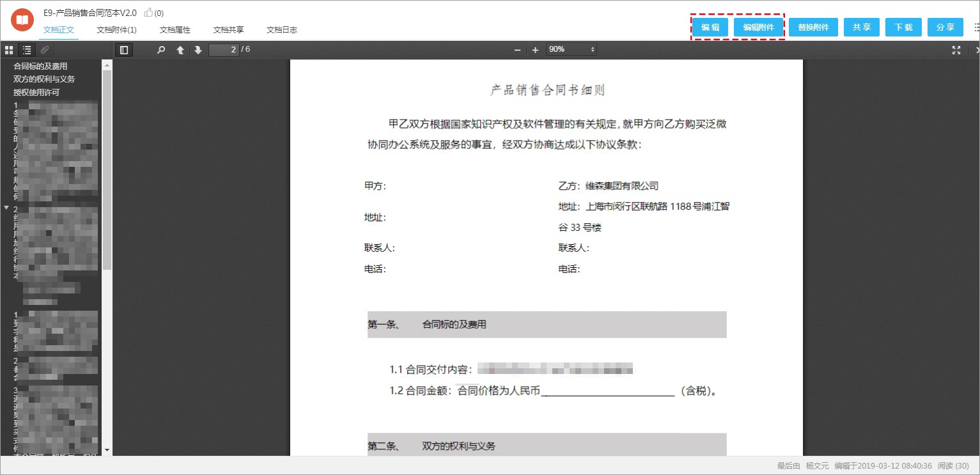The image size is (980, 475).
Task: Click editor name 杨文元 in status bar
Action: 817,465
